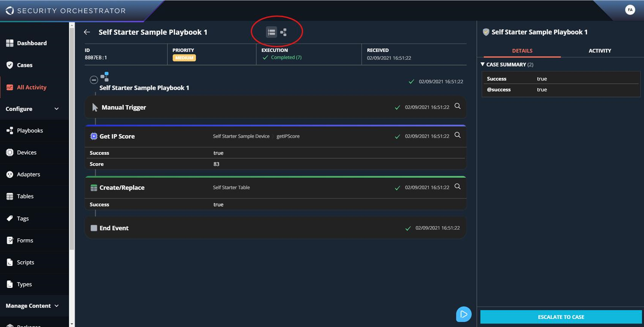Click sidebar scrollbar down arrow
The height and width of the screenshot is (327, 644).
[72, 324]
